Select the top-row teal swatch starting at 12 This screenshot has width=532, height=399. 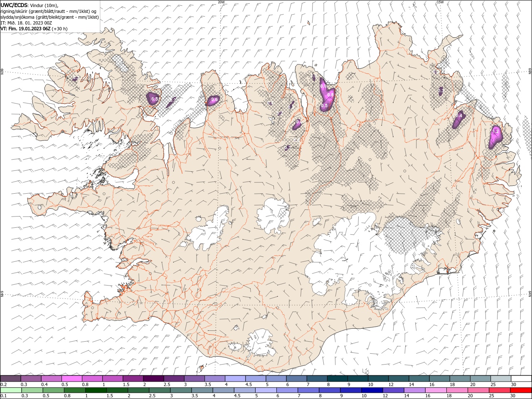[399, 378]
